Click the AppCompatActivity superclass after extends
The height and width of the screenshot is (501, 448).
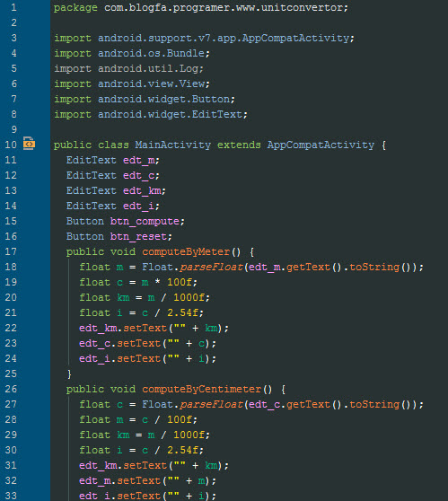(321, 145)
